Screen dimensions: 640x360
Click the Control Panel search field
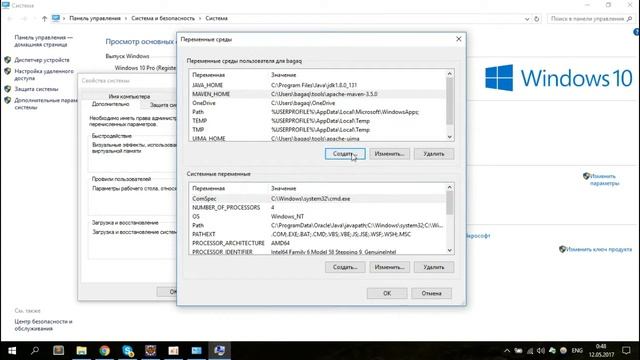point(590,19)
